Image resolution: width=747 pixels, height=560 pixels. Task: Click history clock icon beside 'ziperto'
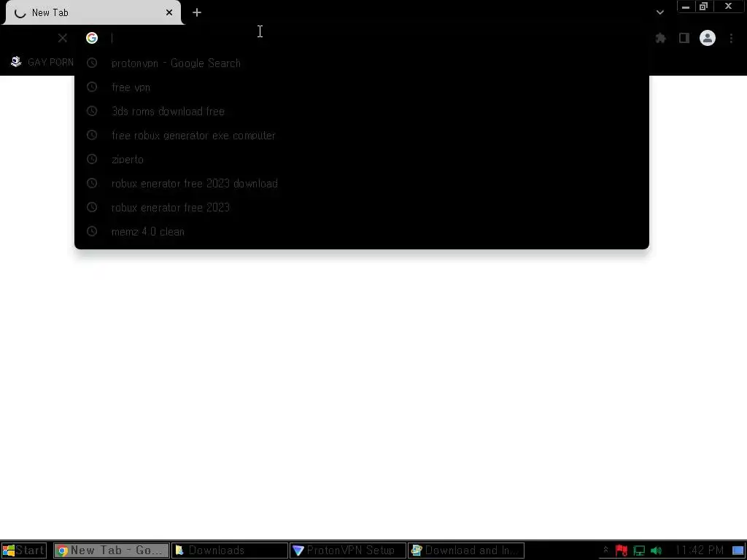92,159
